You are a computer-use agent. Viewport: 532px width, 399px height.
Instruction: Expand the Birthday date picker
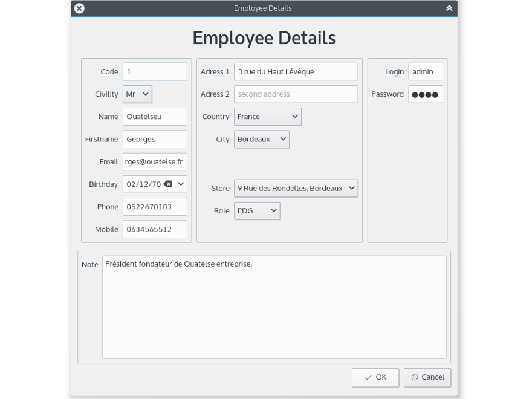coord(180,184)
